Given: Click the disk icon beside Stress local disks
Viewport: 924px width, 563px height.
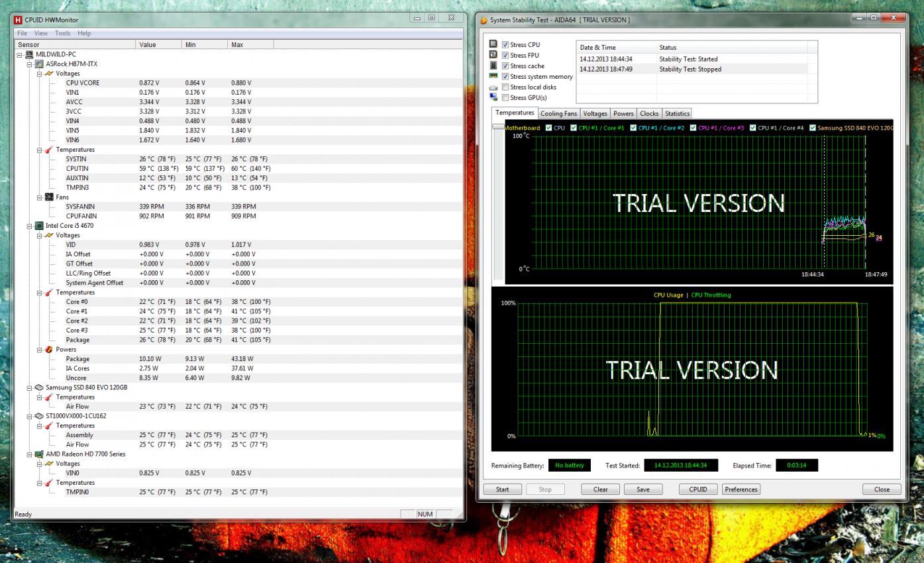Looking at the screenshot, I should (x=493, y=87).
